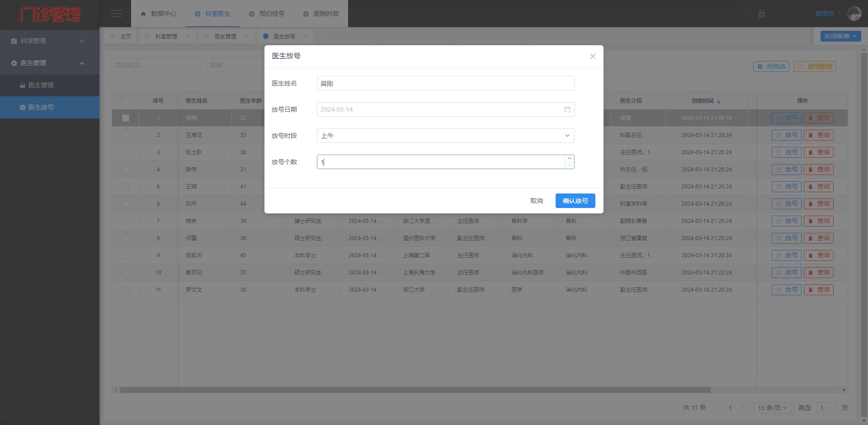Open the 关闭菜单 dropdown button
This screenshot has height=425, width=868.
click(840, 36)
